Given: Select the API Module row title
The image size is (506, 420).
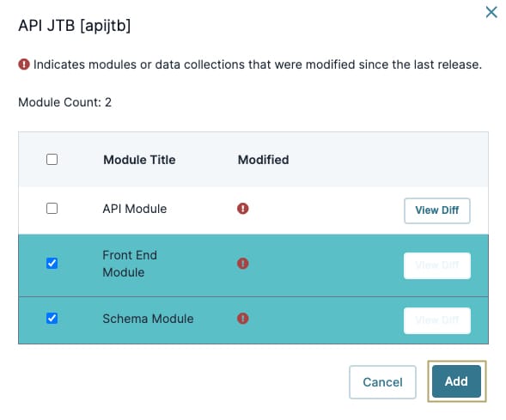Looking at the screenshot, I should (135, 209).
